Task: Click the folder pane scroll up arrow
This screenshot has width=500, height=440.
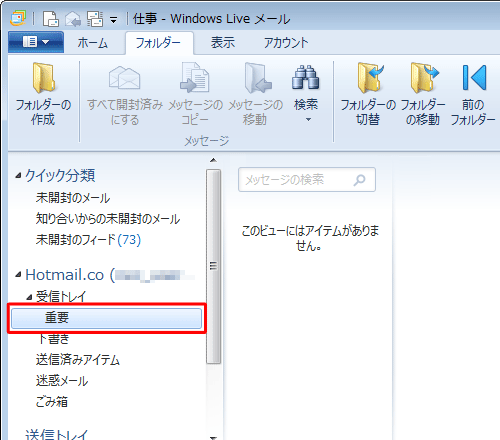Action: click(213, 160)
